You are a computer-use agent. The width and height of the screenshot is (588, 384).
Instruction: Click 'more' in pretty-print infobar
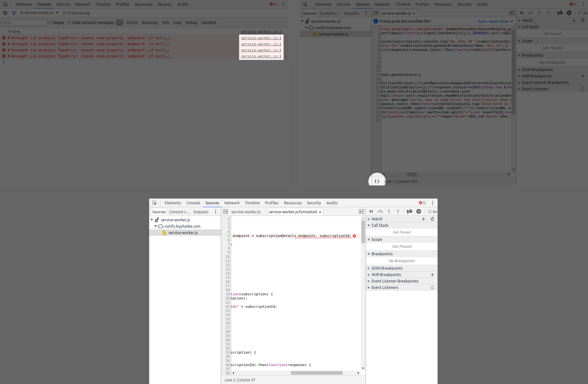click(482, 21)
